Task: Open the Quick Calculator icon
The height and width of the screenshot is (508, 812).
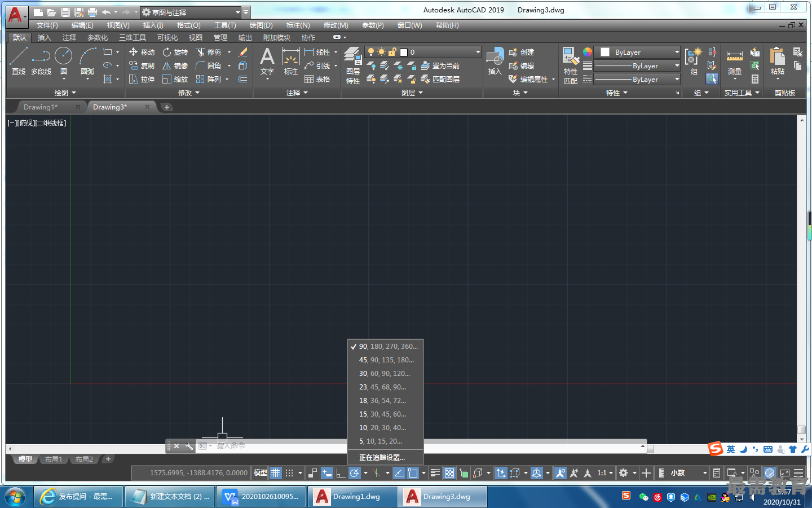Action: pyautogui.click(x=754, y=80)
